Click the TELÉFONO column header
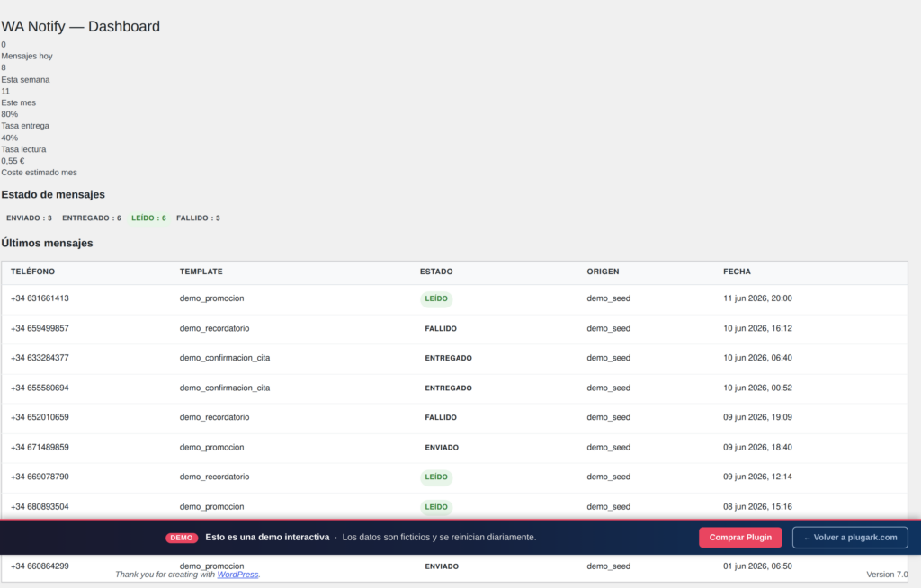 pyautogui.click(x=33, y=272)
